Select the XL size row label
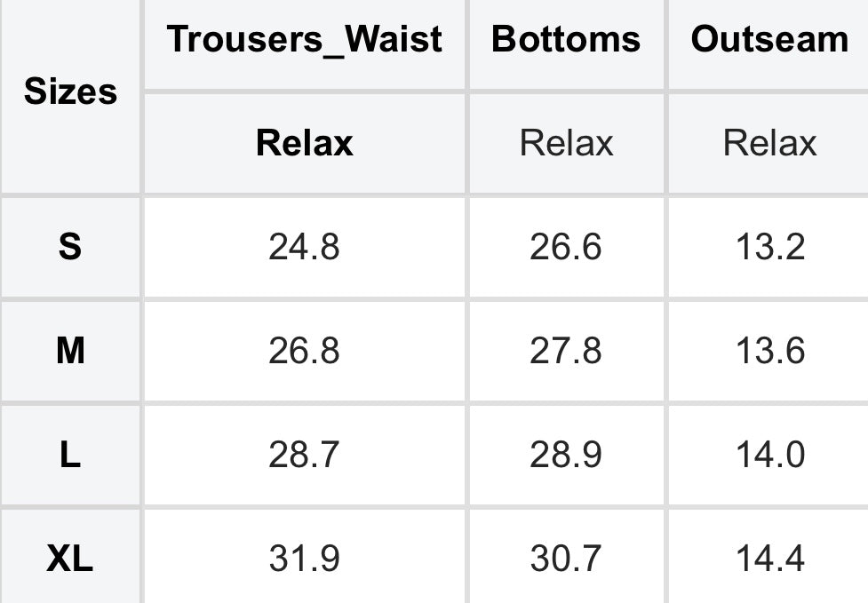This screenshot has height=603, width=868. [70, 559]
